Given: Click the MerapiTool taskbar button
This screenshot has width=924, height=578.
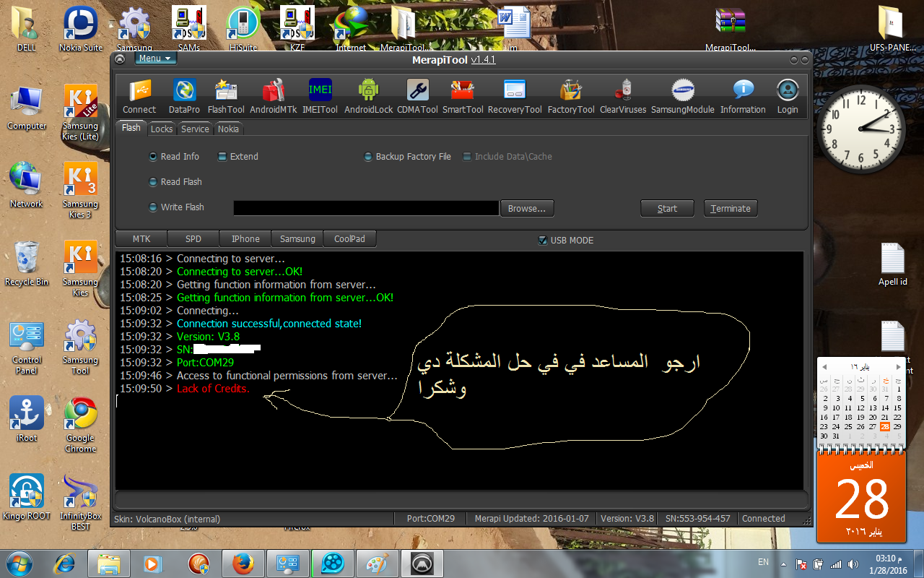Looking at the screenshot, I should click(421, 563).
